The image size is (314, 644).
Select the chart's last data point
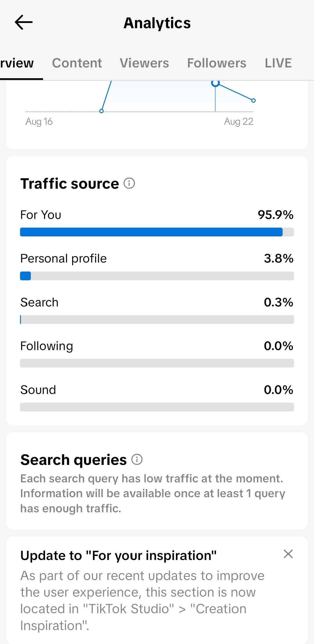coord(254,100)
